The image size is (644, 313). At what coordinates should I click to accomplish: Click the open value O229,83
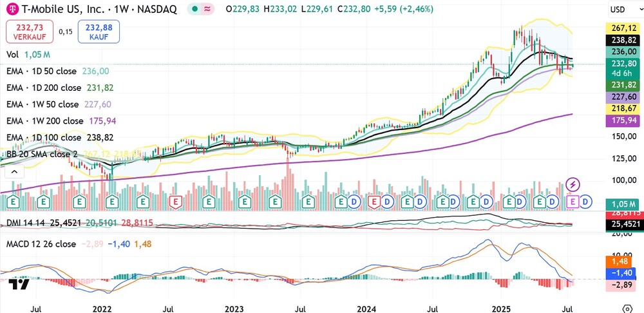[243, 9]
